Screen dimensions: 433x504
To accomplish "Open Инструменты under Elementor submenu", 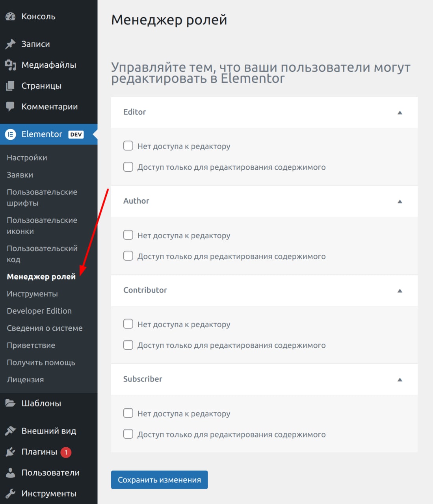I will 32,294.
